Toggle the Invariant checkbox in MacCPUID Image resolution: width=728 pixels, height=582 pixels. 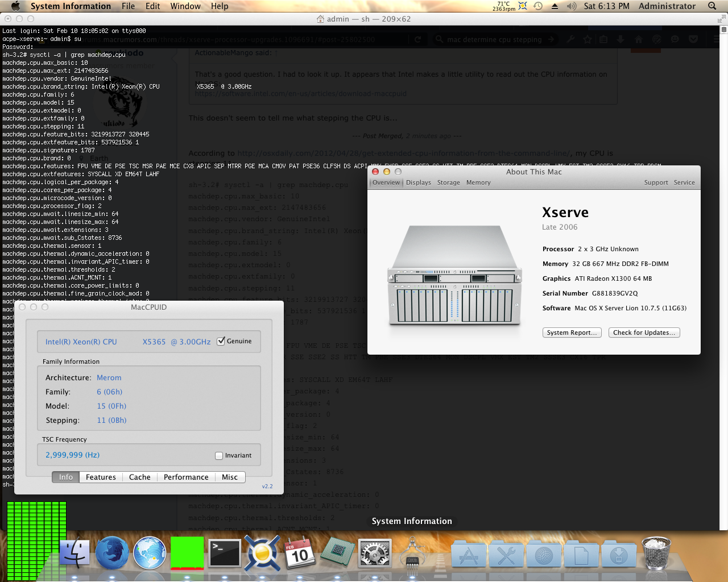pyautogui.click(x=219, y=455)
